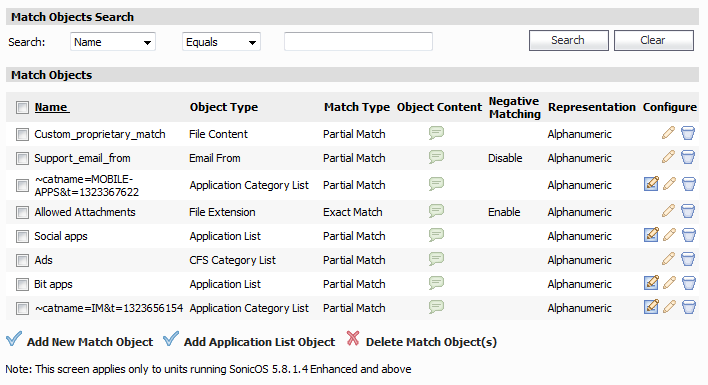Expand the Equals operator dropdown
The height and width of the screenshot is (385, 708).
pyautogui.click(x=221, y=42)
